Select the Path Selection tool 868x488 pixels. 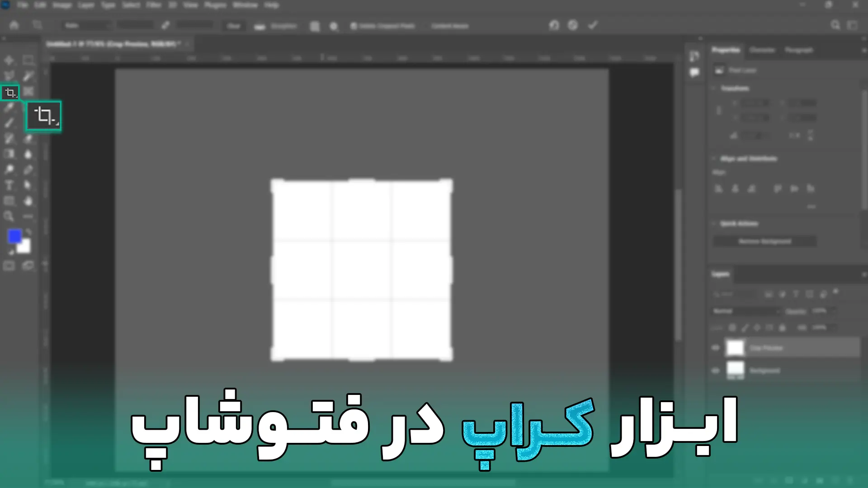click(x=28, y=186)
